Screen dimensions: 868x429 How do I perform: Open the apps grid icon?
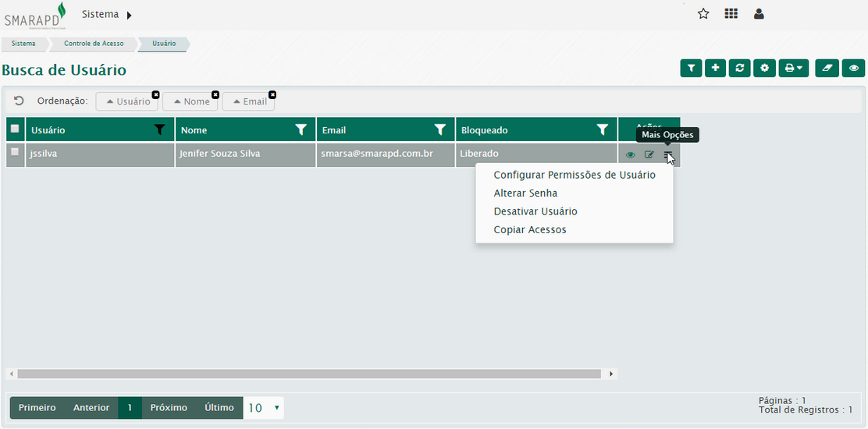(x=731, y=14)
